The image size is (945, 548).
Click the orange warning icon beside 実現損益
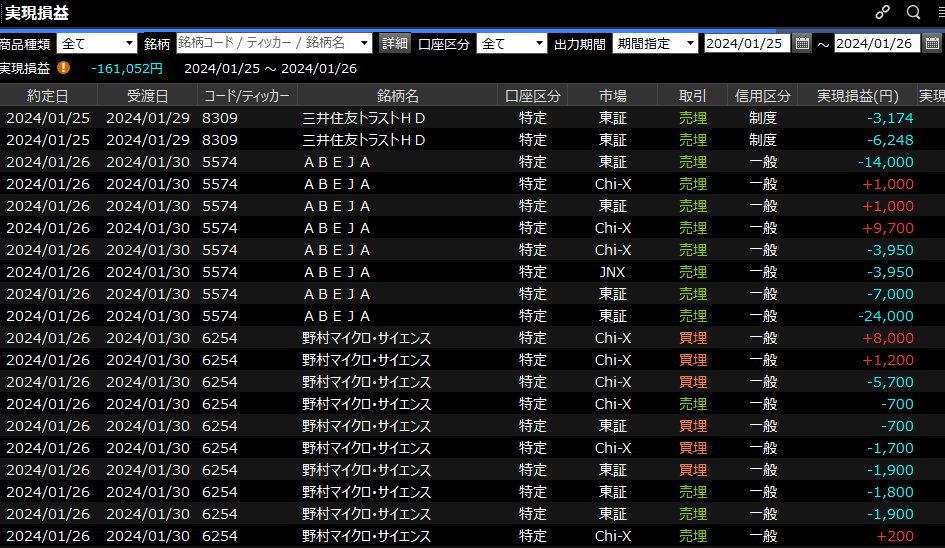pos(63,68)
